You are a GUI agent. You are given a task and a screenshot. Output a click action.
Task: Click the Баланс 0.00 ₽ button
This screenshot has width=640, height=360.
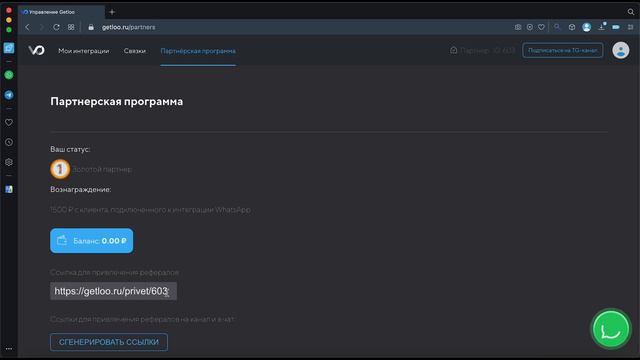(x=91, y=241)
